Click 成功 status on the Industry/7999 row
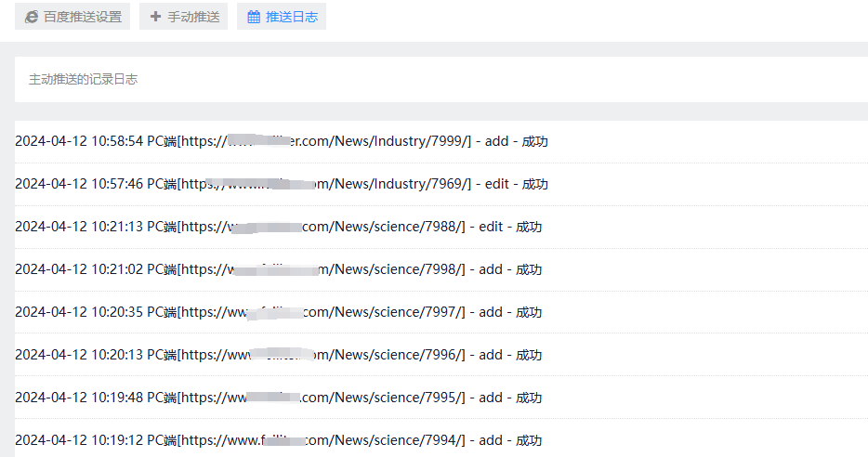Image resolution: width=868 pixels, height=457 pixels. click(x=534, y=141)
